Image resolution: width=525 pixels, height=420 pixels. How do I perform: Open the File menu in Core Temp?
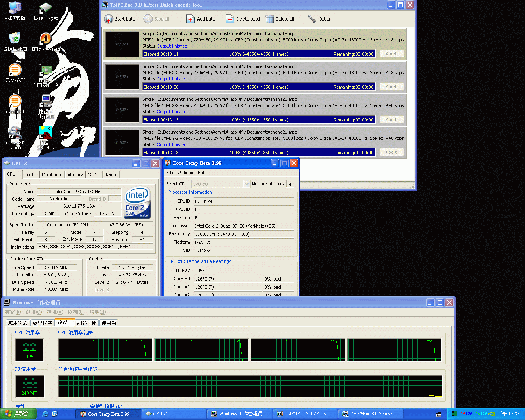click(169, 173)
